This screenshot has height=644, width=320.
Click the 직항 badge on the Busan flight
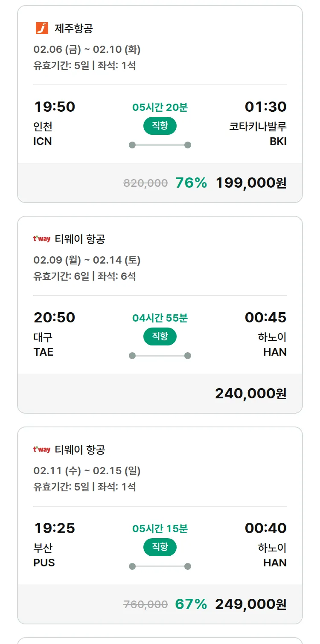point(160,547)
